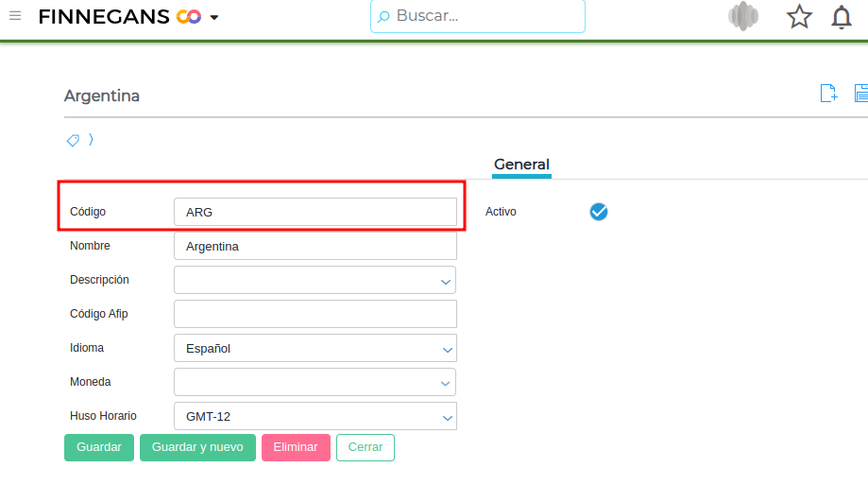Click the list view icon at right edge

pyautogui.click(x=861, y=93)
